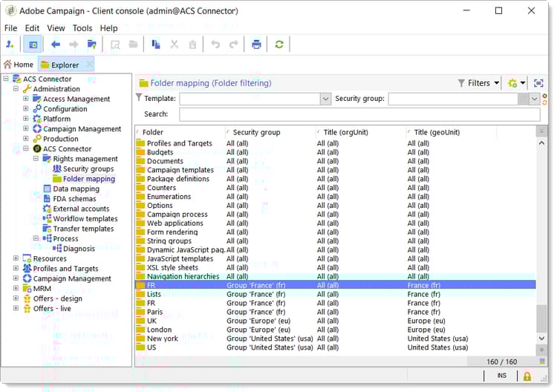Click the padlock icon in status bar
Viewport: 557px width, 392px height.
pyautogui.click(x=527, y=376)
